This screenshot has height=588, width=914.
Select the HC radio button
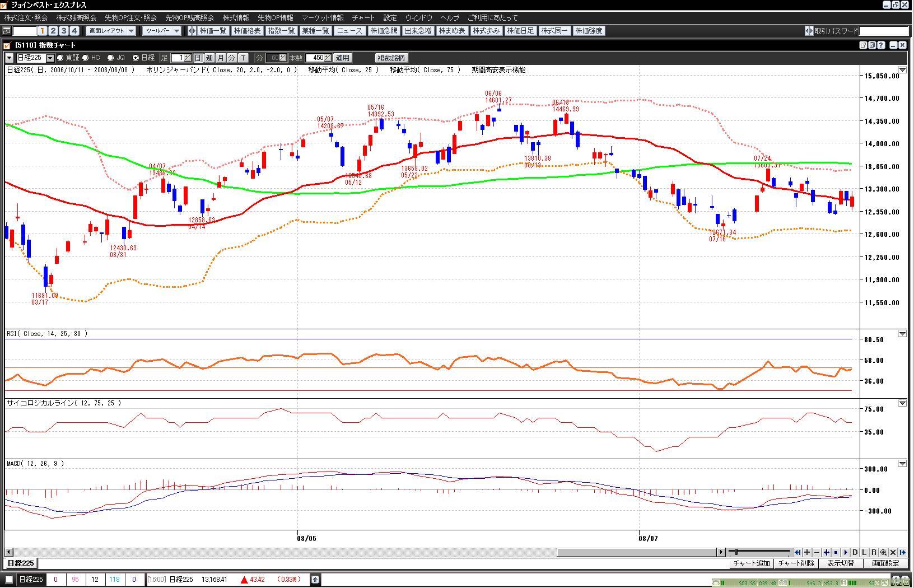(x=86, y=58)
